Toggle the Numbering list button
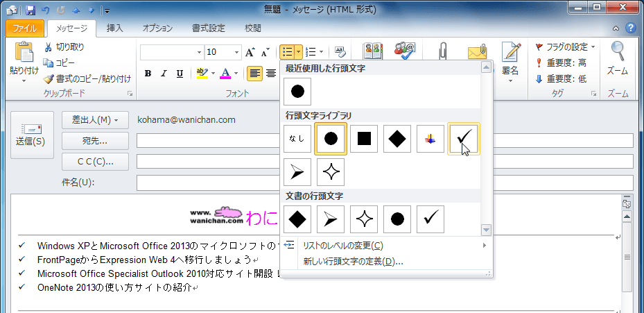The width and height of the screenshot is (644, 313). pyautogui.click(x=311, y=52)
